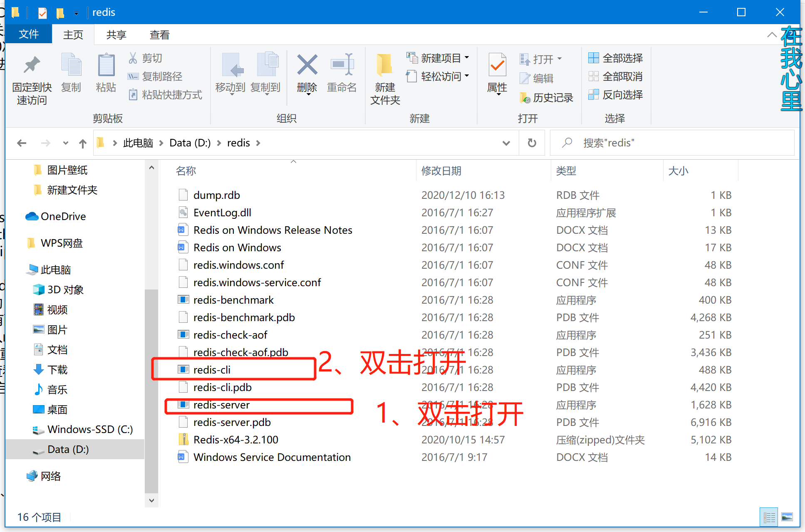Click the up-one-level arrow icon
Viewport: 805px width, 532px height.
pos(83,144)
